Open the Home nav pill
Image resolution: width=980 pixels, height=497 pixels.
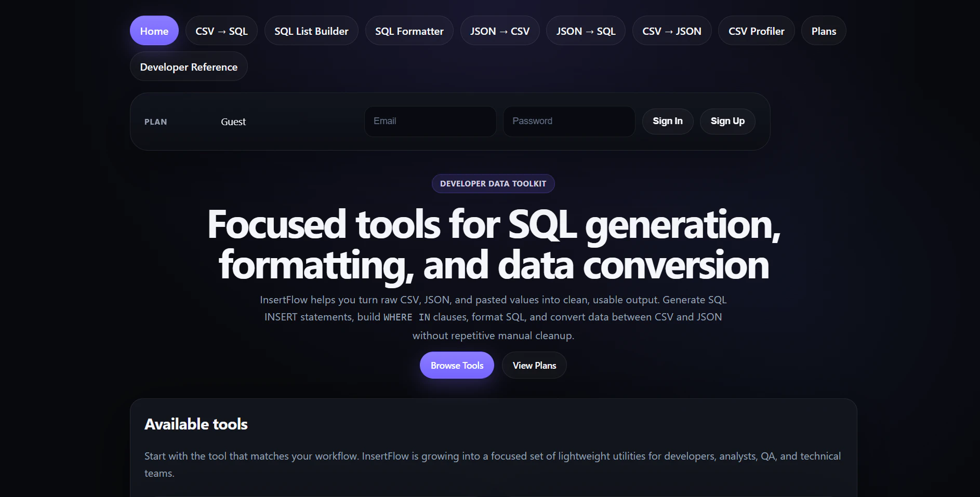tap(154, 31)
